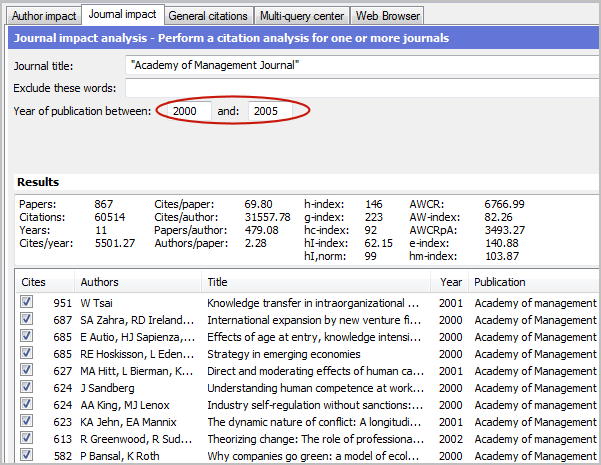Click authors KA Jehn, EA Mannix
The image size is (601, 465).
128,422
